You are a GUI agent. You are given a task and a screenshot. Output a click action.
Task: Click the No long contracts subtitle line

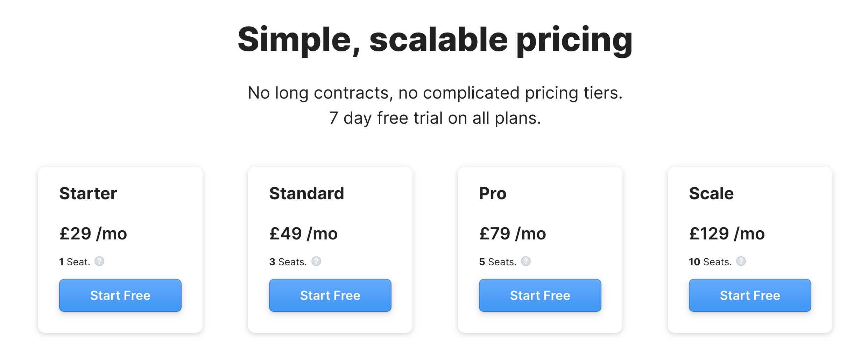[435, 93]
